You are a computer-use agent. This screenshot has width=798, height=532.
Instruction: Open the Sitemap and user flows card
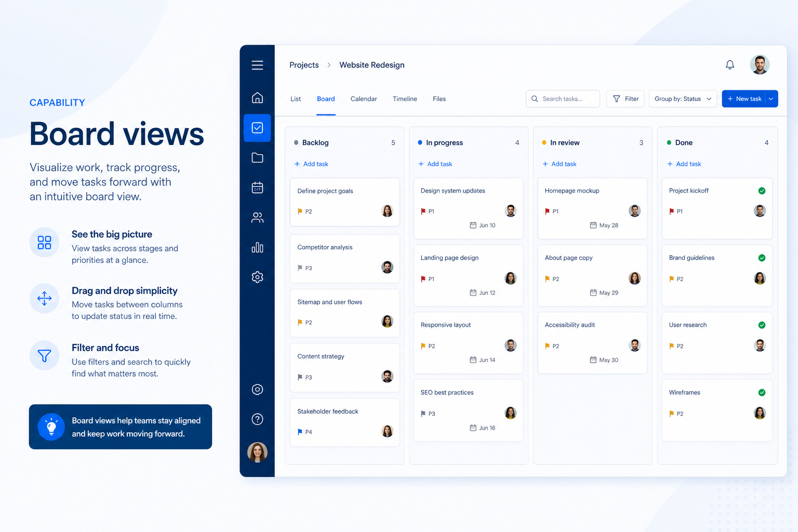coord(344,313)
